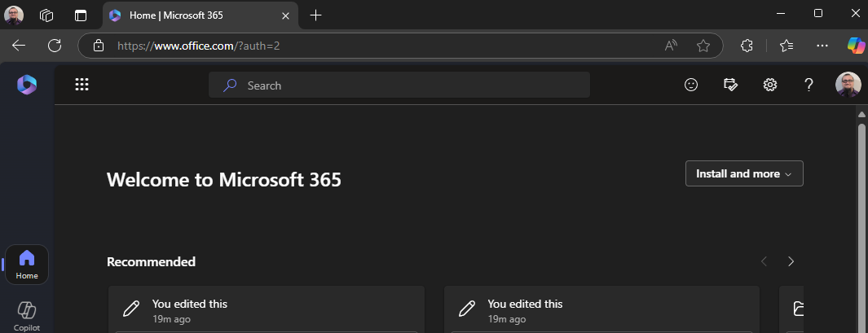
Task: Show next recommended files with right chevron
Action: tap(791, 261)
